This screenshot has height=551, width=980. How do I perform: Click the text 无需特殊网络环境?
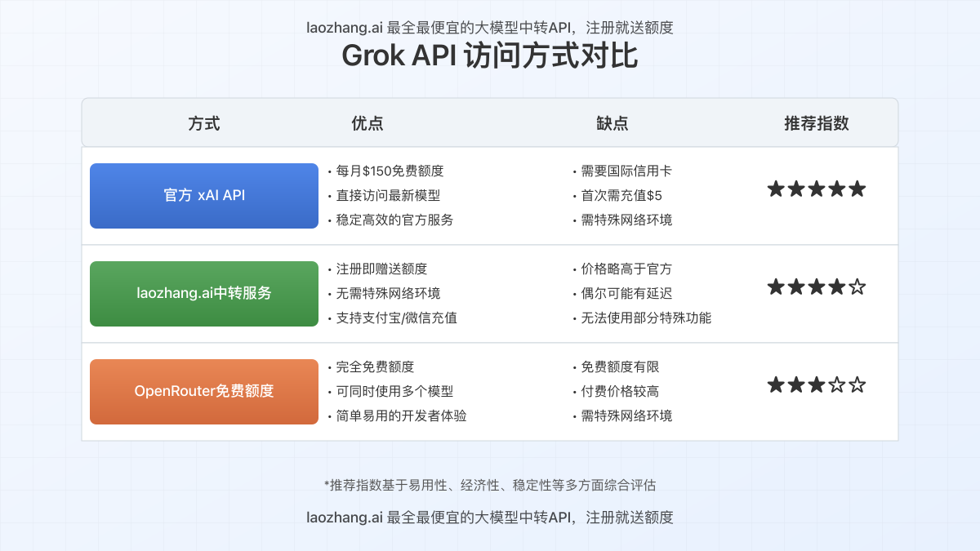pos(388,294)
